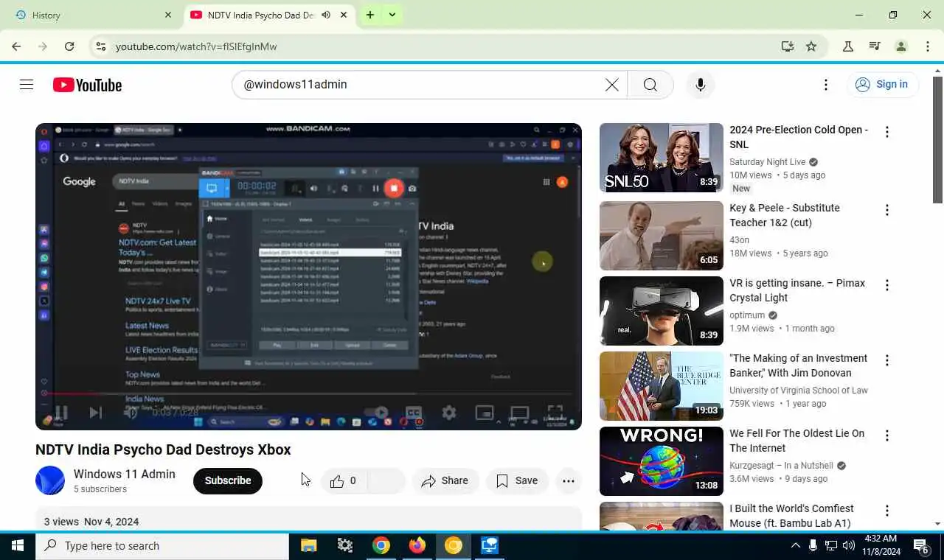This screenshot has height=560, width=944.
Task: Open Windows Start menu
Action: tap(18, 546)
